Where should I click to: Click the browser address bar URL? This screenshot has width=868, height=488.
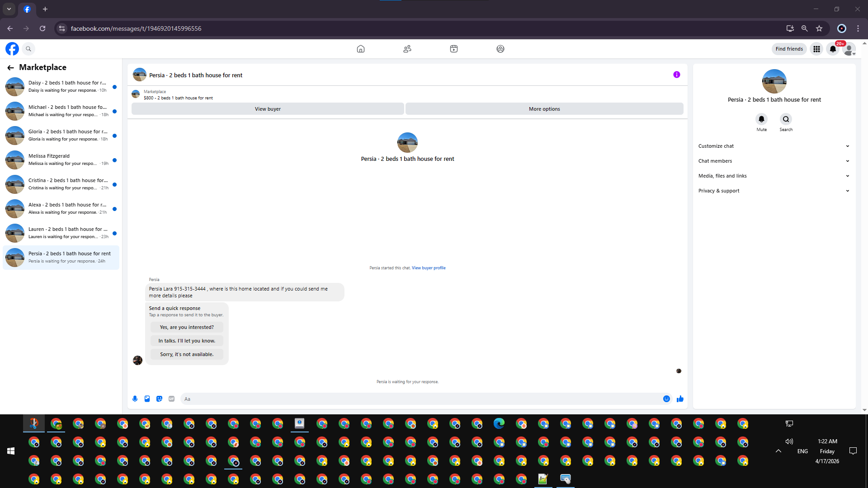136,28
